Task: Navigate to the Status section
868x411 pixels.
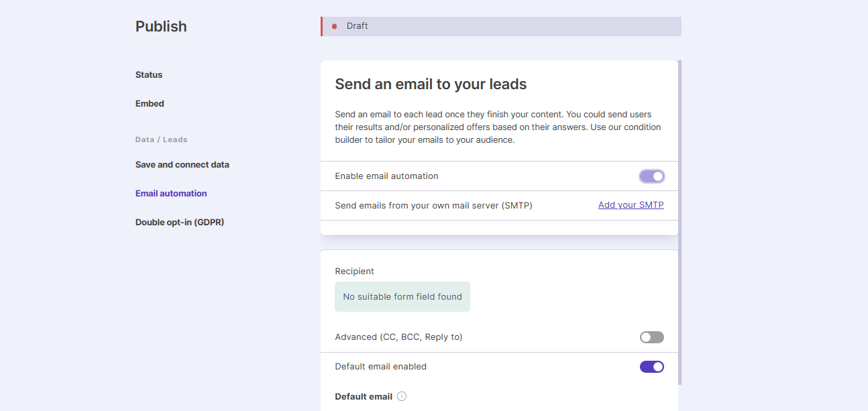Action: pos(149,74)
